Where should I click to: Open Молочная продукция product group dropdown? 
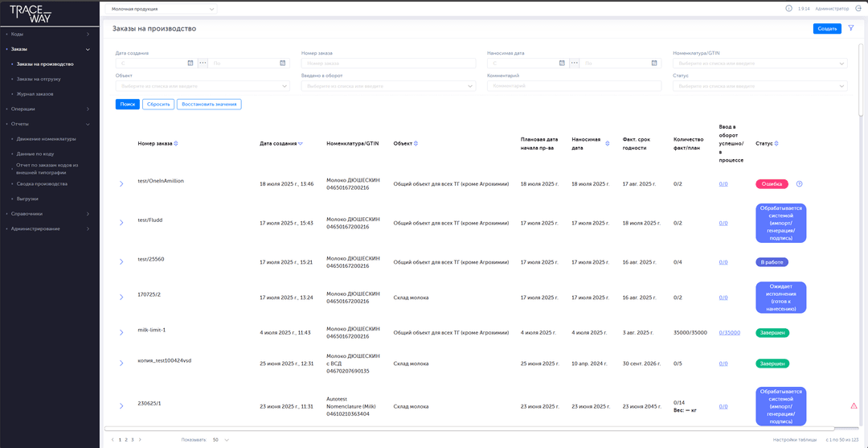[x=161, y=9]
